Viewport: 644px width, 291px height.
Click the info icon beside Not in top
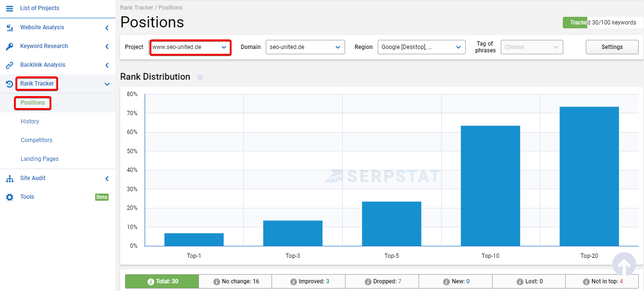coord(586,282)
